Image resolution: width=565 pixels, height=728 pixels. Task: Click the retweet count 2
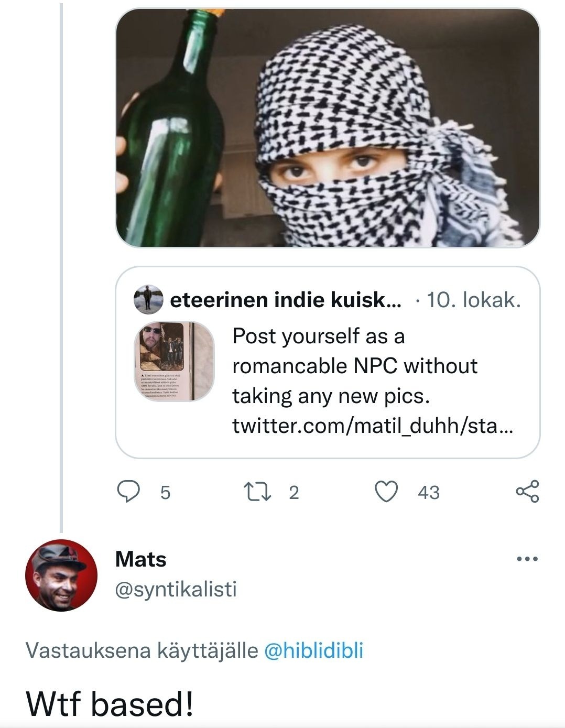(x=294, y=492)
